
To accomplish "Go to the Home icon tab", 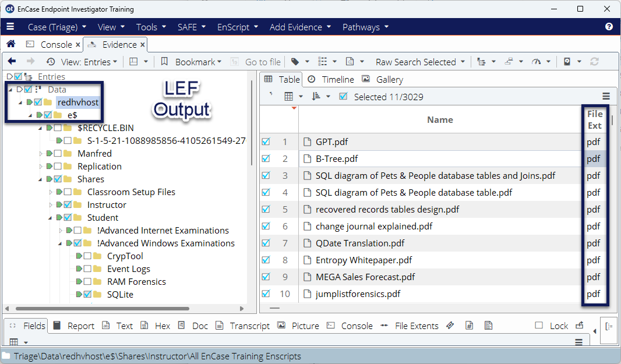I will tap(11, 44).
